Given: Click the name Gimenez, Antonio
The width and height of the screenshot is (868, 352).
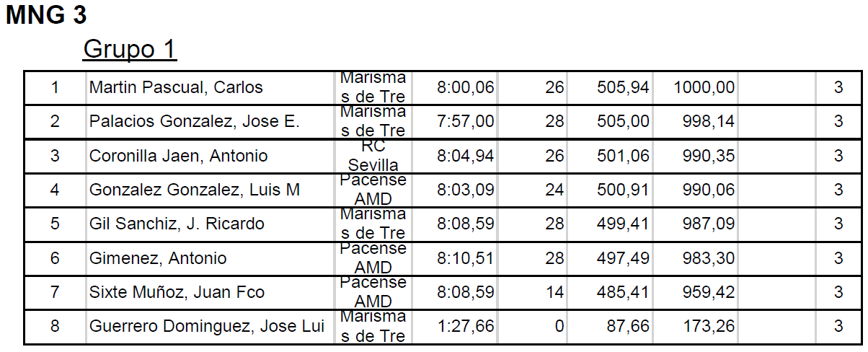Looking at the screenshot, I should [x=158, y=258].
